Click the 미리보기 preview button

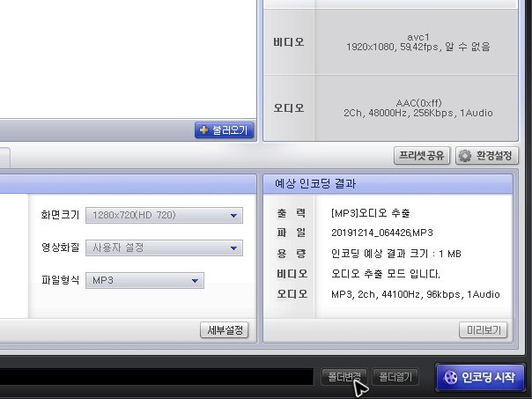[484, 330]
